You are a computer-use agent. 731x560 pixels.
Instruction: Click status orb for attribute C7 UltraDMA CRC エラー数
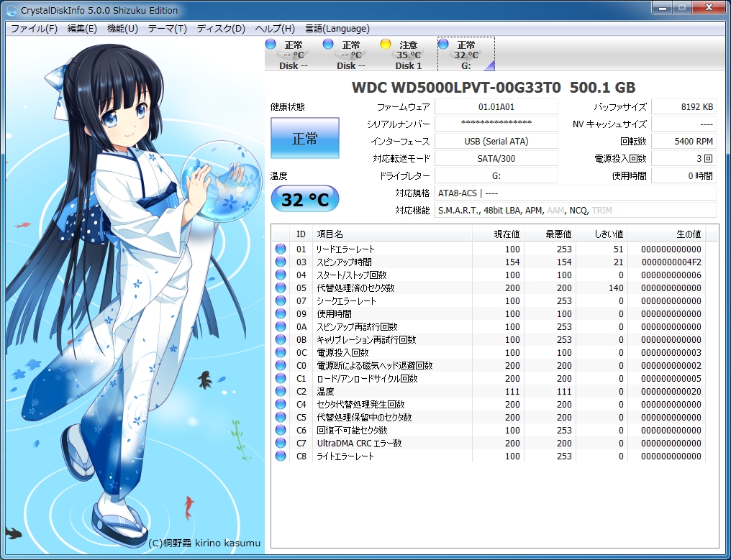click(x=281, y=443)
